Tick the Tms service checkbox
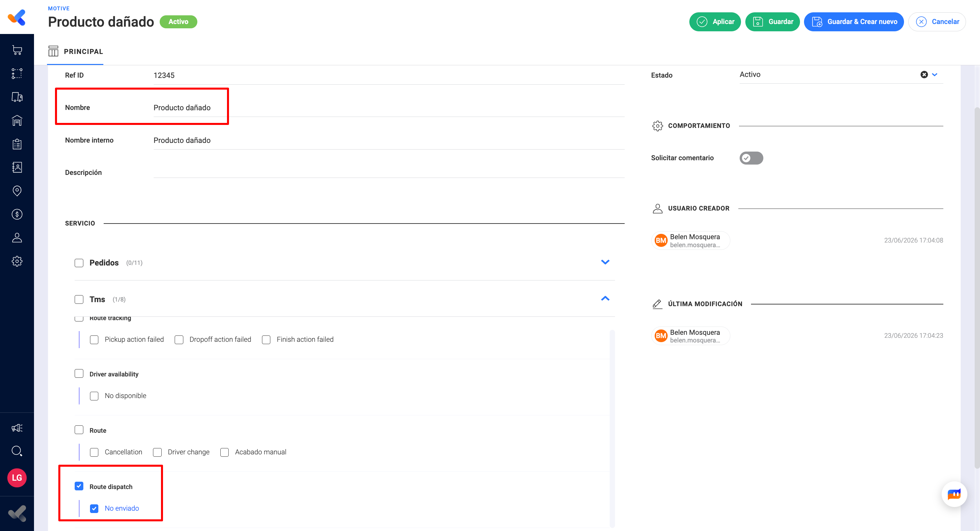 79,299
